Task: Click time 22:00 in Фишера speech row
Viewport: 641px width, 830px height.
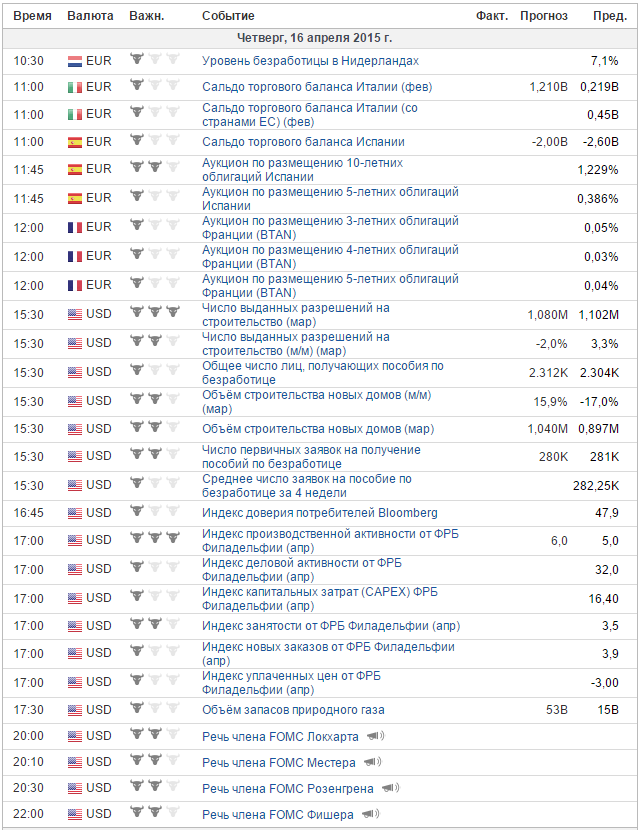Action: [28, 814]
